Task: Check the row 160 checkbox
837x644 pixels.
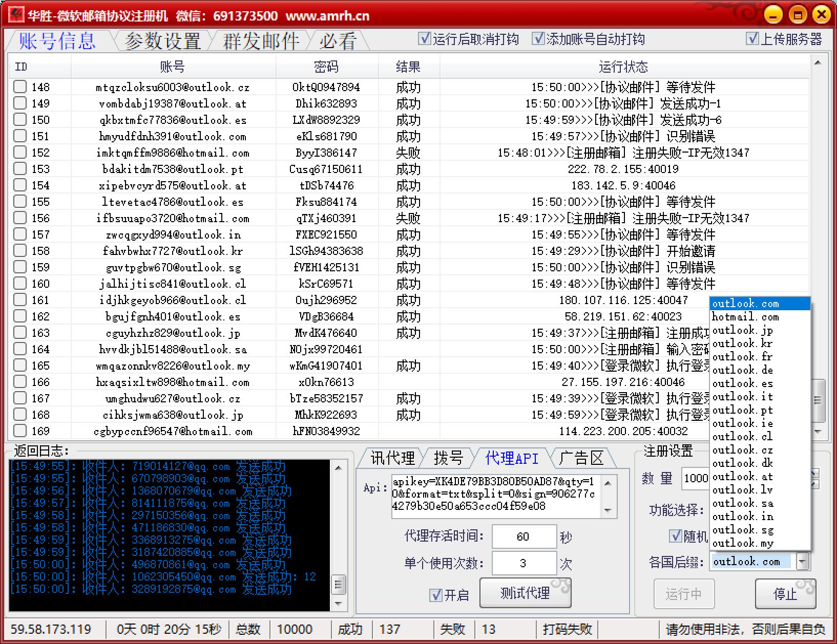Action: [x=20, y=284]
